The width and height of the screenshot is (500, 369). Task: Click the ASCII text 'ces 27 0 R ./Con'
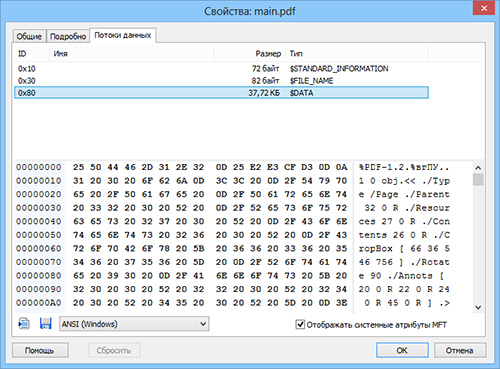[404, 222]
